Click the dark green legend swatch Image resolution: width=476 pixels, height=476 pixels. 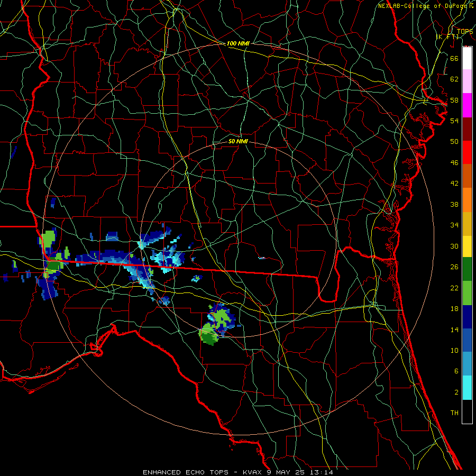click(467, 269)
